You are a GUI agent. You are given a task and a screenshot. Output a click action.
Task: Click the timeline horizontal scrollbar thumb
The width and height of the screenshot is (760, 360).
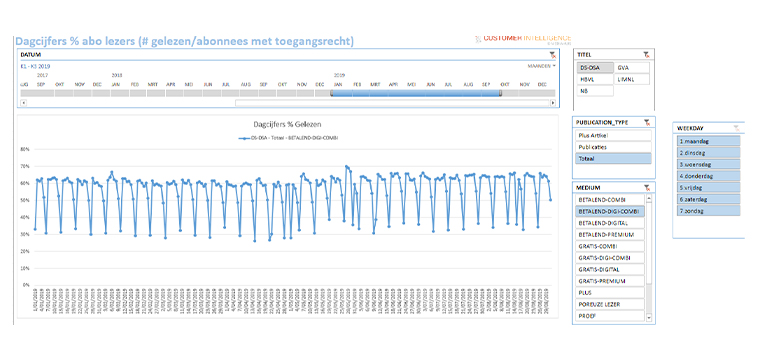tap(393, 103)
